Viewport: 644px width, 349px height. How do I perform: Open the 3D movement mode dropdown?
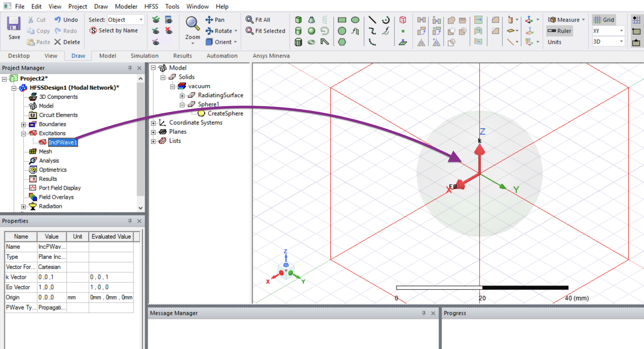pyautogui.click(x=621, y=42)
